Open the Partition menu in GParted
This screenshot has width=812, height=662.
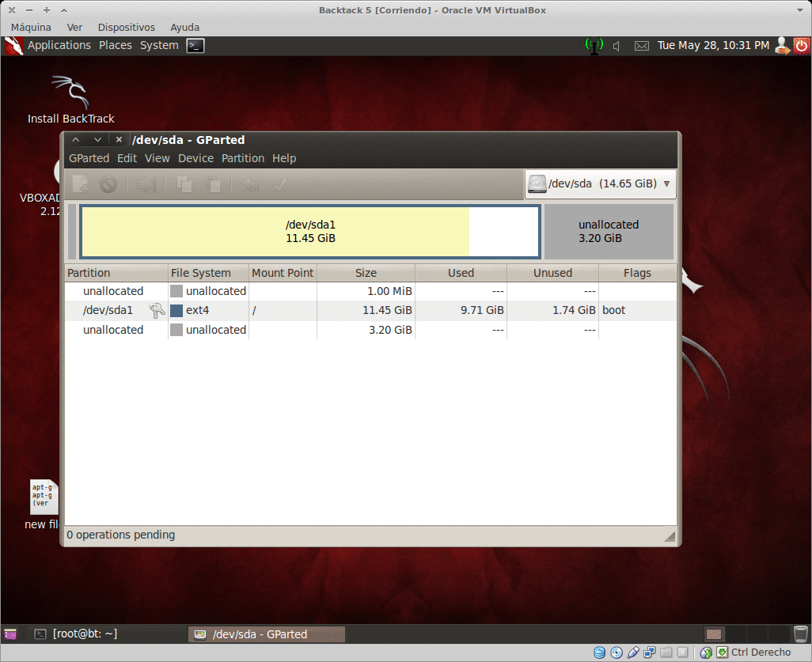(x=243, y=158)
